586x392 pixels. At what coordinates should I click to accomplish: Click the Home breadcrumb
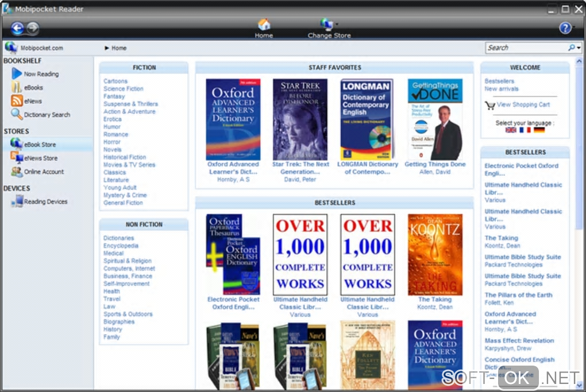pyautogui.click(x=119, y=48)
